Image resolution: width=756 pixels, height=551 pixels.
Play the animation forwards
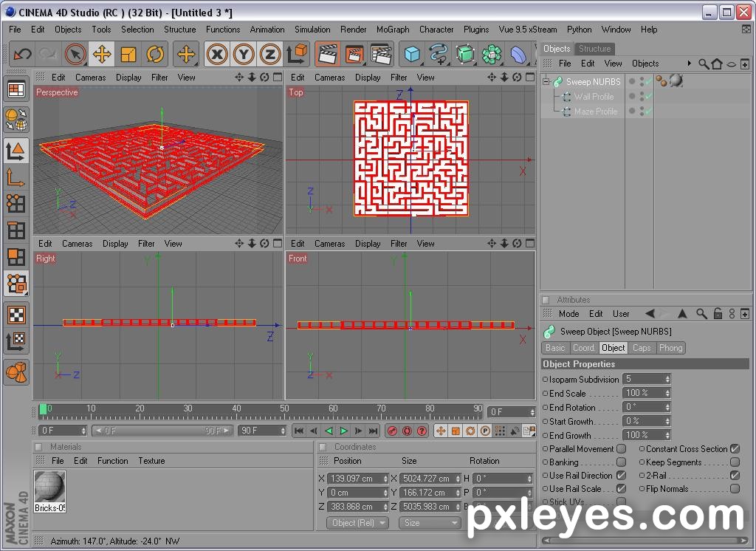(x=343, y=431)
